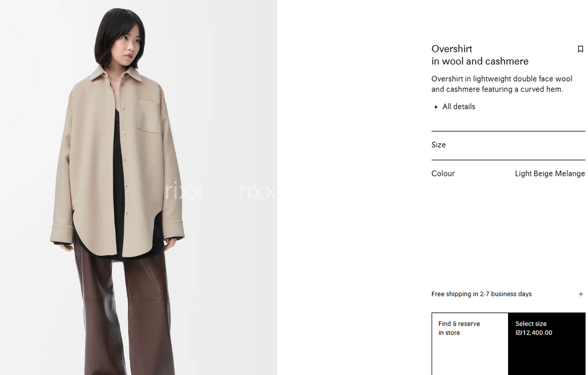
Task: Bookmark the overshirt with the save icon
Action: tap(580, 49)
